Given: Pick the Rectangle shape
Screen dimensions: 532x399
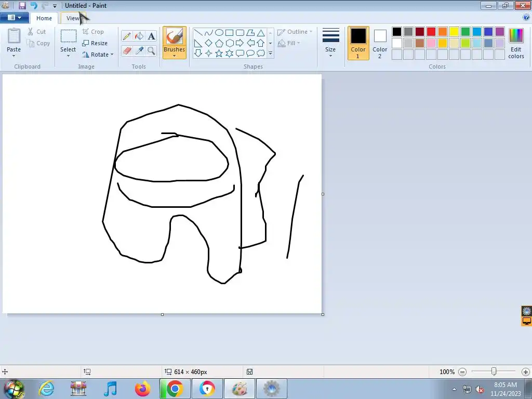Looking at the screenshot, I should click(x=229, y=33).
